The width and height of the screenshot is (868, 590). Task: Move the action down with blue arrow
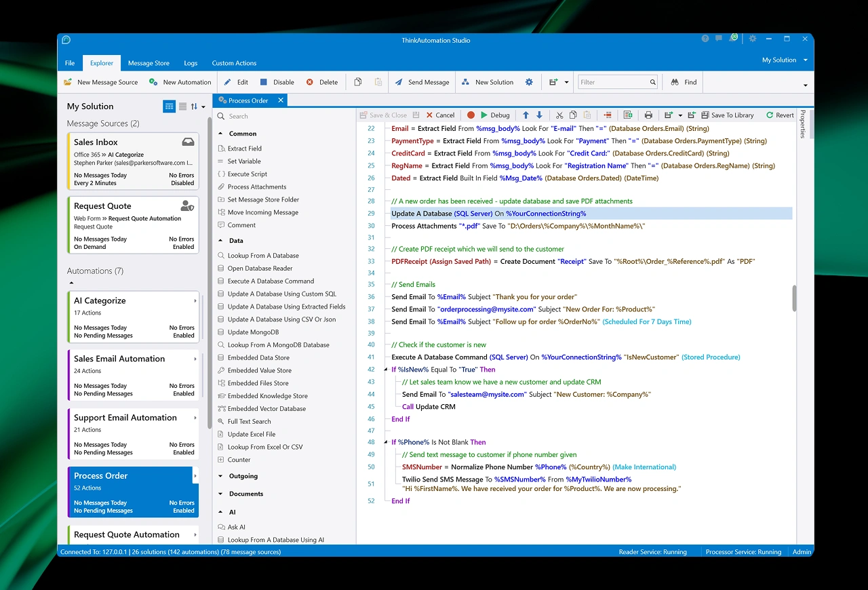pyautogui.click(x=539, y=115)
